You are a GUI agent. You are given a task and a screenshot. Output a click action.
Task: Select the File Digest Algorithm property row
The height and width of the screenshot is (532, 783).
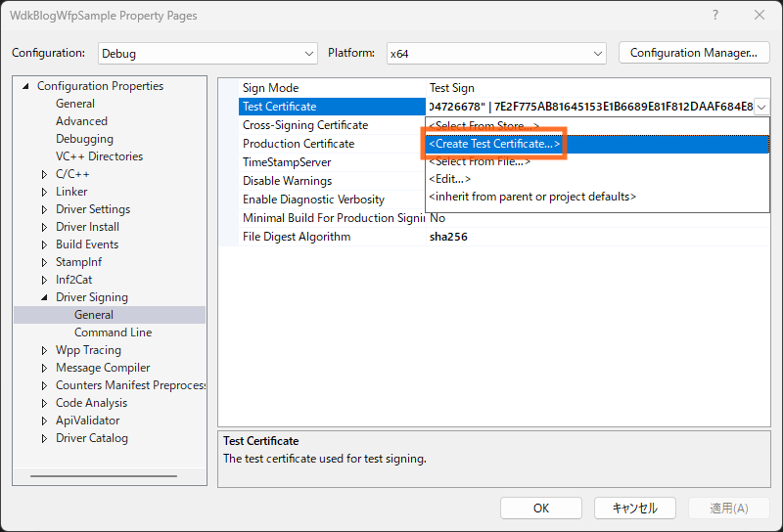[297, 237]
